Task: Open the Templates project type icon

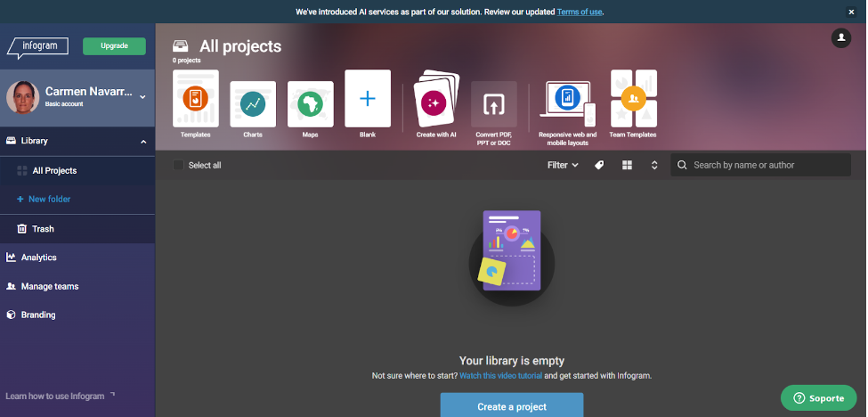Action: 195,100
